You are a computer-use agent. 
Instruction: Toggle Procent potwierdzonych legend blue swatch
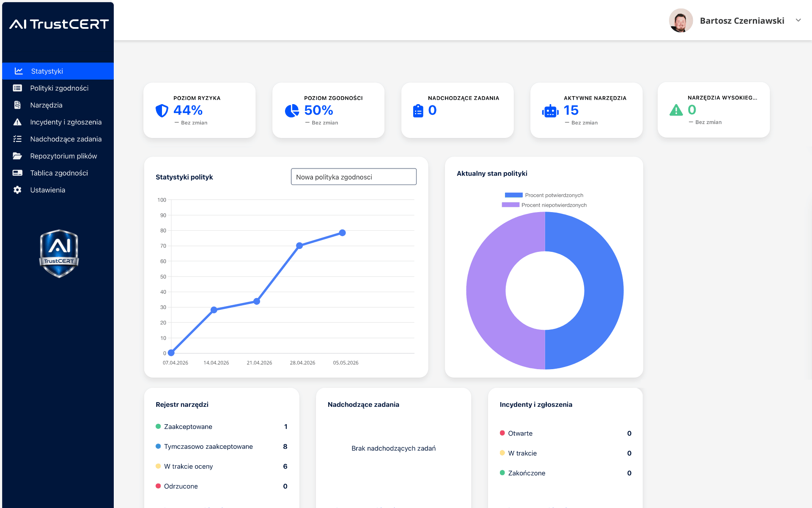coord(513,195)
